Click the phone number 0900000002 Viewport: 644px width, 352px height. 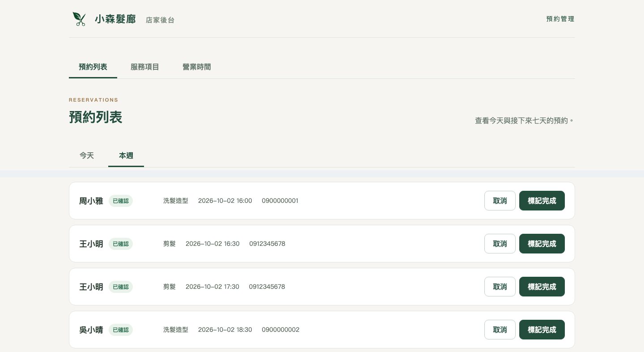point(281,330)
